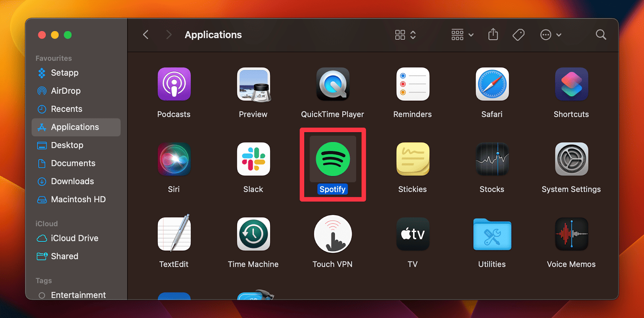Screen dimensions: 644x318
Task: Select the Shortcuts app icon
Action: click(x=572, y=84)
